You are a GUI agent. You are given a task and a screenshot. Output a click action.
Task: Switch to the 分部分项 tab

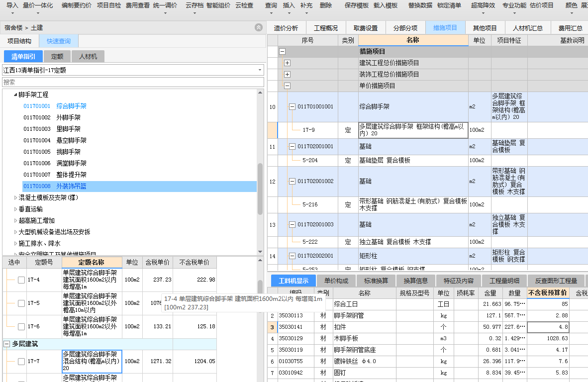pyautogui.click(x=405, y=28)
